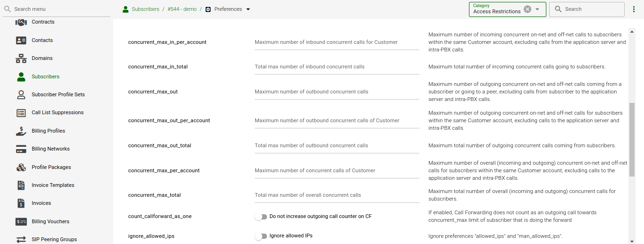This screenshot has height=244, width=644.
Task: Click the Contacts card icon
Action: pyautogui.click(x=21, y=41)
